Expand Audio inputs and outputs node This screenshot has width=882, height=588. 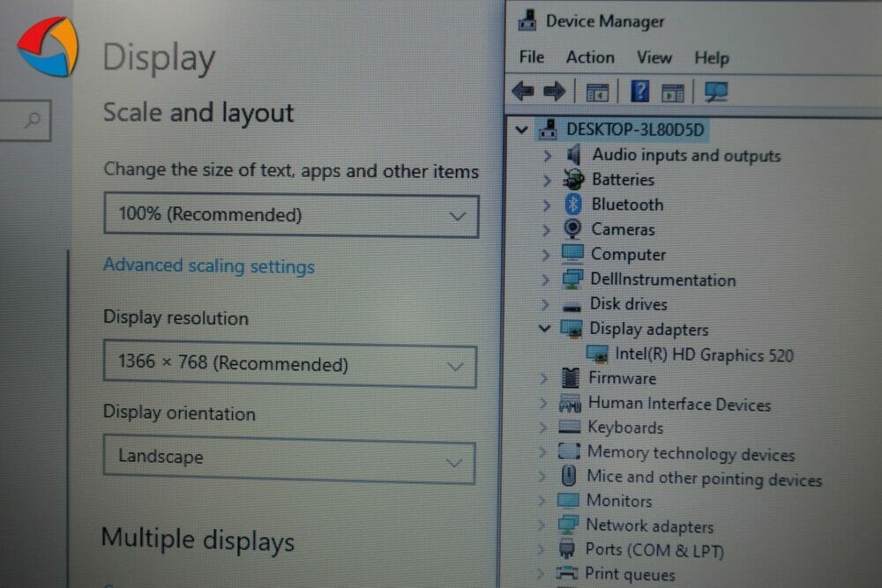click(547, 156)
